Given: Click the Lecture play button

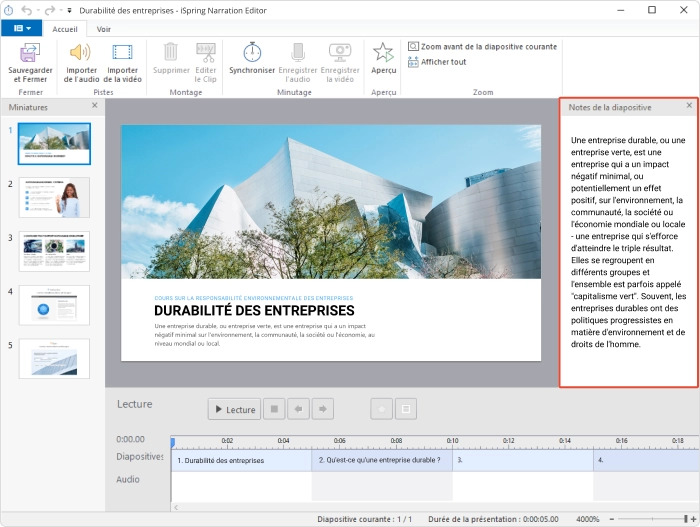Looking at the screenshot, I should point(234,409).
